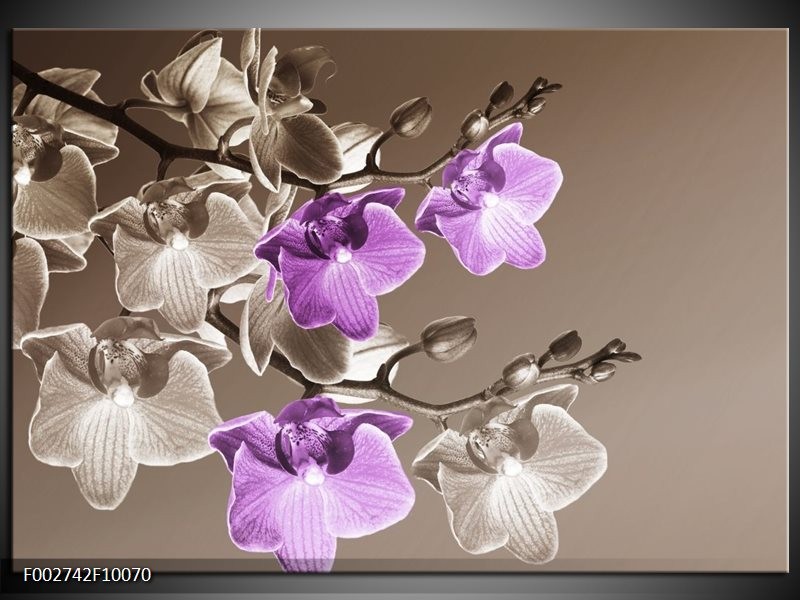Select the large closed bud on lower branch
The image size is (800, 600).
pyautogui.click(x=448, y=337)
